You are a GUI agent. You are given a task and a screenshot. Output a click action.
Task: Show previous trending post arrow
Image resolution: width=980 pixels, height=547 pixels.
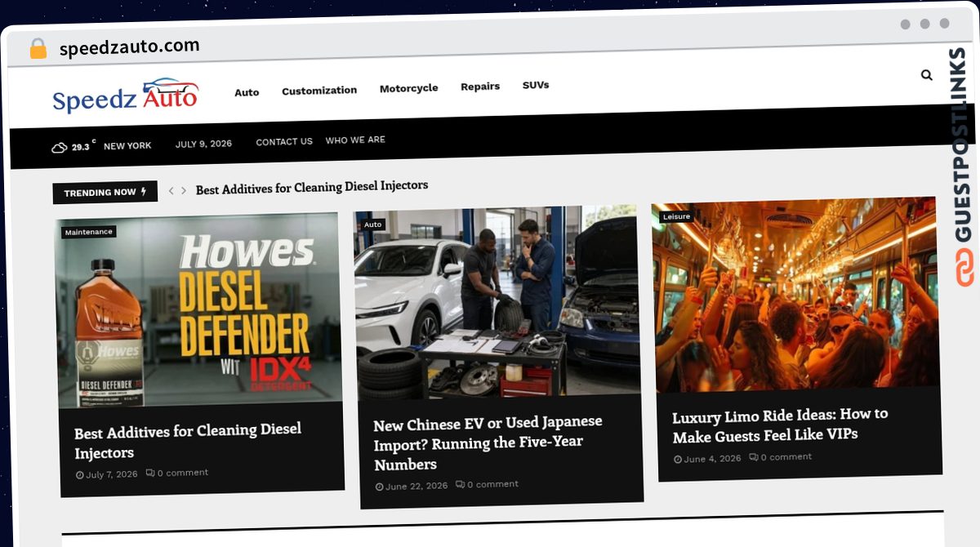tap(171, 191)
